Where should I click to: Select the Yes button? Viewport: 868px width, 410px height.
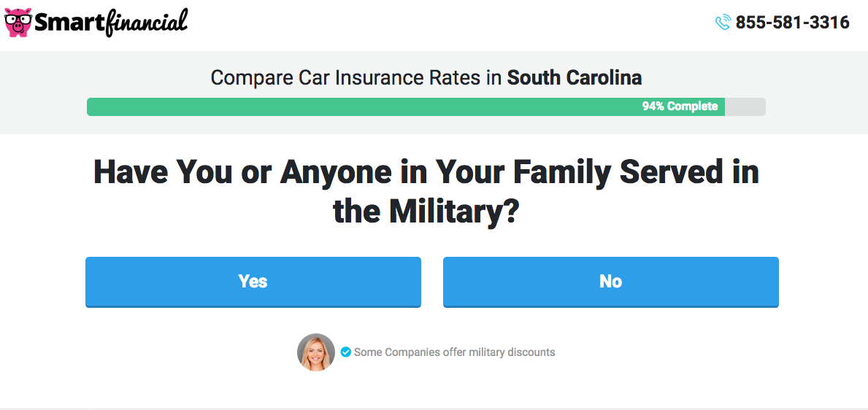[253, 282]
